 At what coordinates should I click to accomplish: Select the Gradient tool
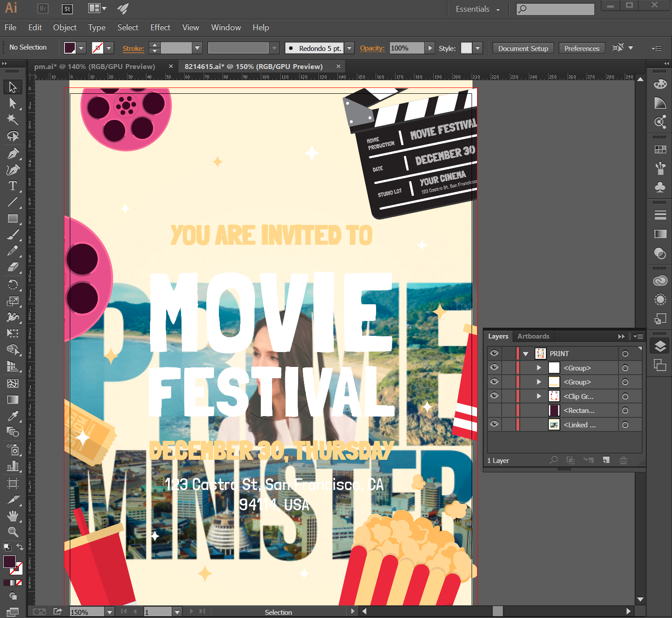click(x=13, y=399)
